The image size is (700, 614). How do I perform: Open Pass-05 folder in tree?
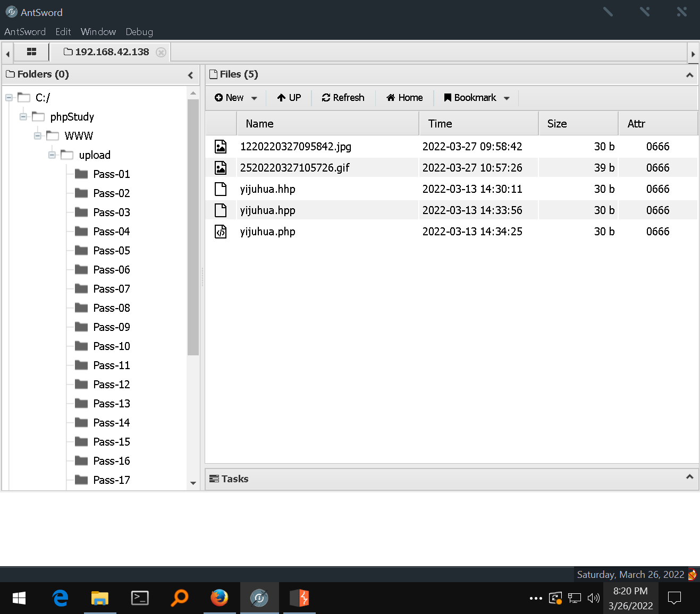click(x=112, y=251)
